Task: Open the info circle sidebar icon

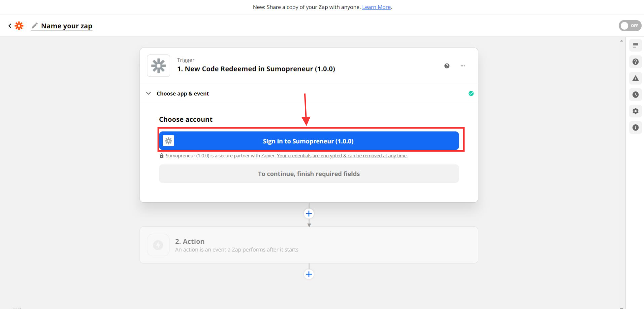Action: coord(635,128)
